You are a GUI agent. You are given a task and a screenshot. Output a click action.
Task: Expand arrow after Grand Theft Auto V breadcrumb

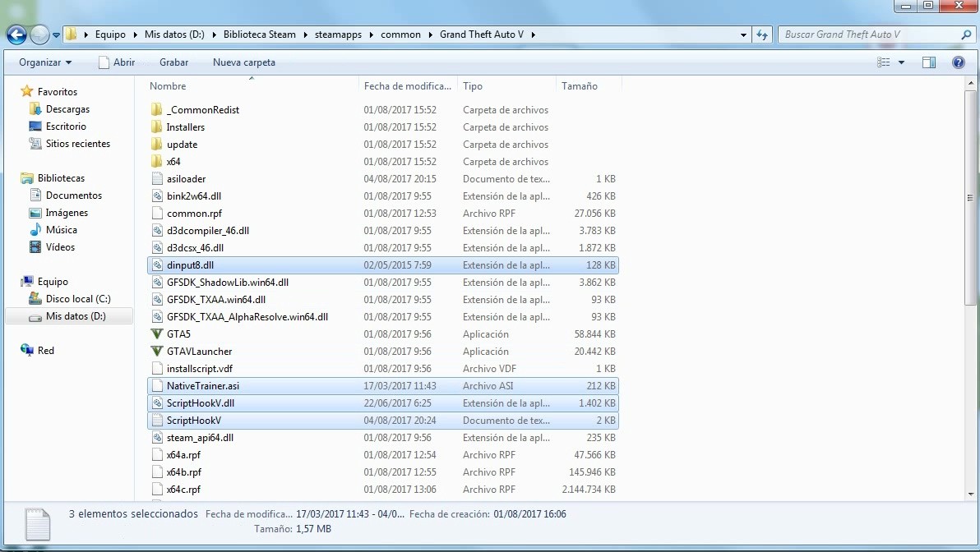533,34
